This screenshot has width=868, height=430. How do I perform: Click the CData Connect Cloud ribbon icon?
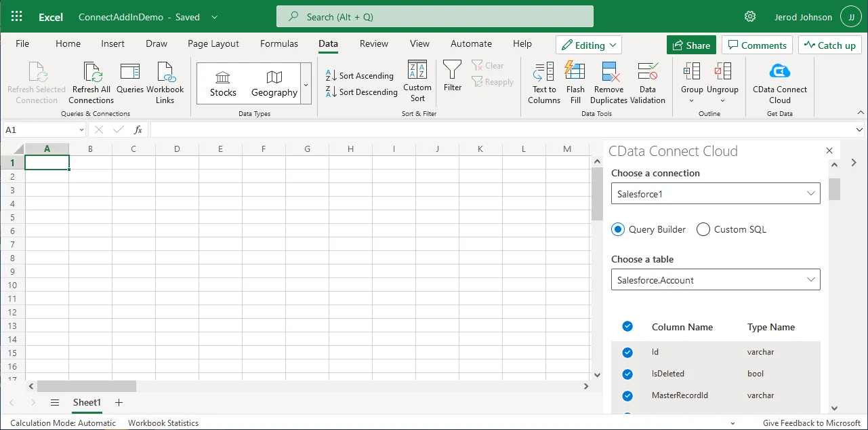point(779,71)
